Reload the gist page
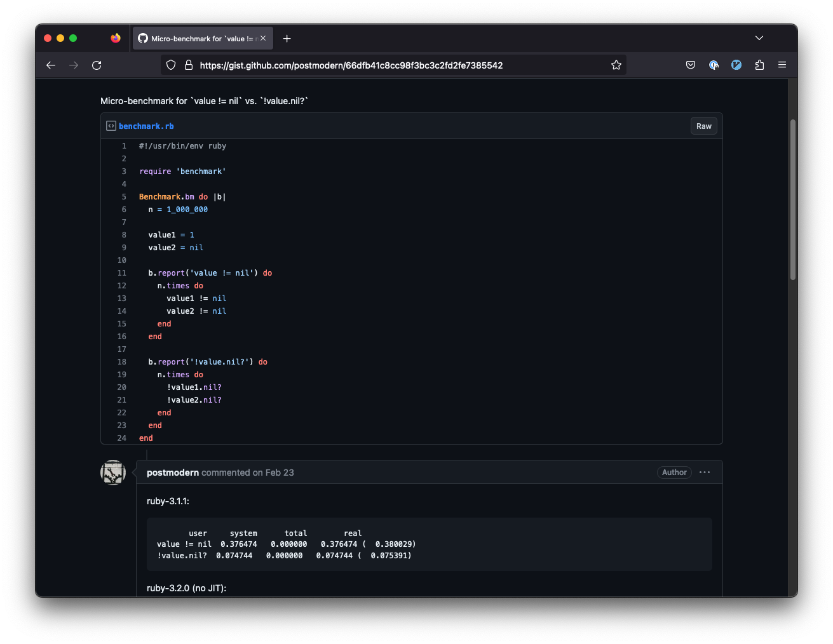 pos(97,65)
